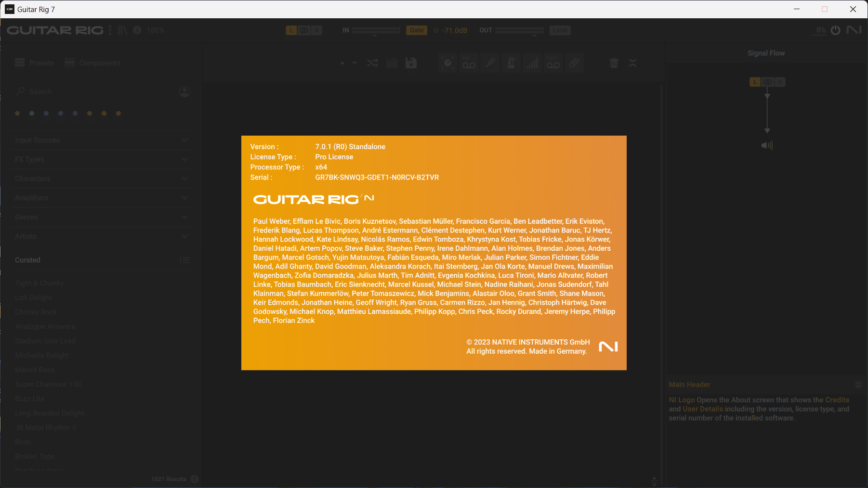Click the save preset floppy icon

392,63
